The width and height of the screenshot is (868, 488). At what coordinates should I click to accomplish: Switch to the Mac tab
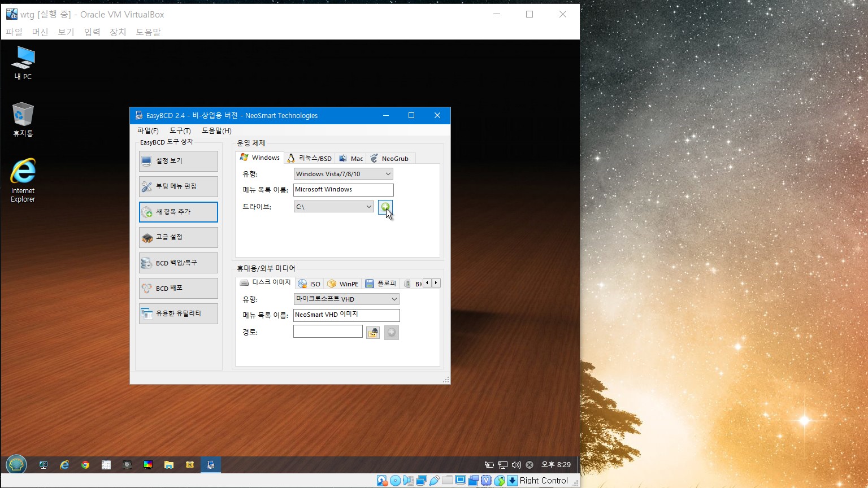(351, 159)
